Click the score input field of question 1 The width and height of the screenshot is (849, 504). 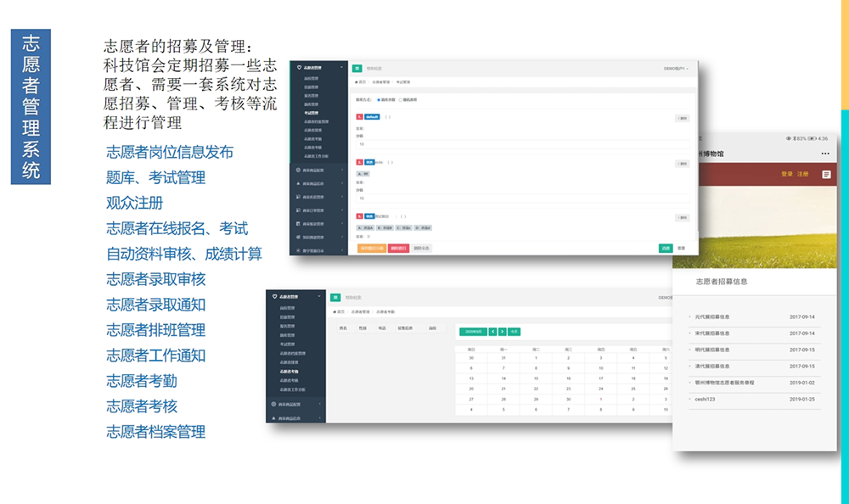[x=522, y=144]
